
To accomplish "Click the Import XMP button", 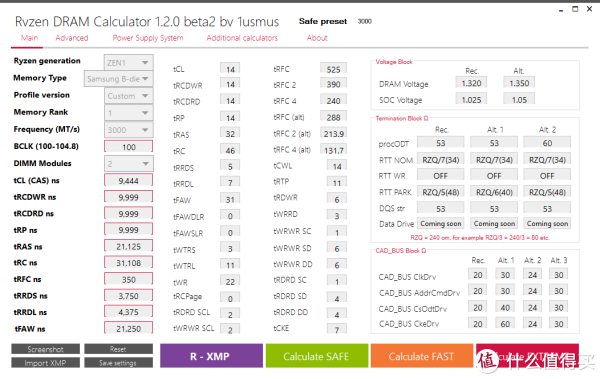I will pos(46,363).
